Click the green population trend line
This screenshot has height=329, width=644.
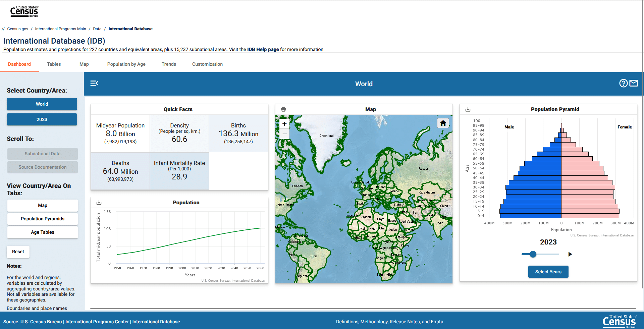pyautogui.click(x=189, y=241)
